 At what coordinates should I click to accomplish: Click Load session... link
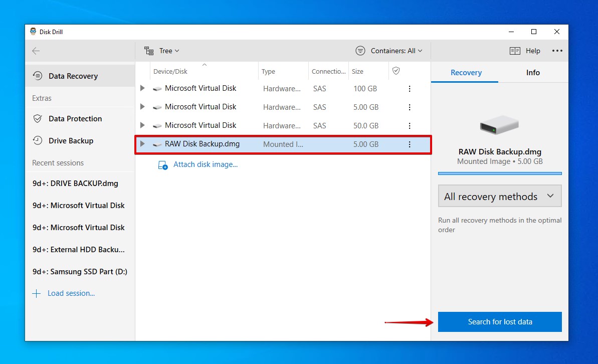[71, 293]
